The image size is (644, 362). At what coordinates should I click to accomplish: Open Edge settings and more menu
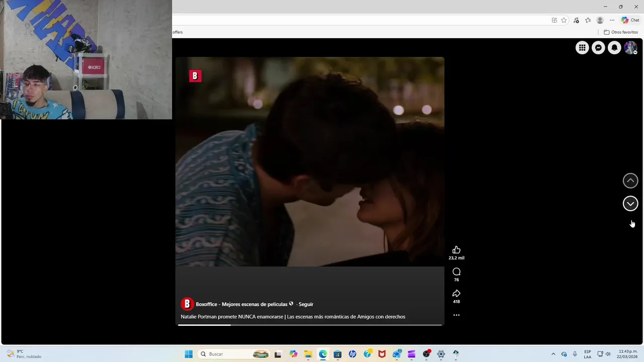click(x=612, y=20)
